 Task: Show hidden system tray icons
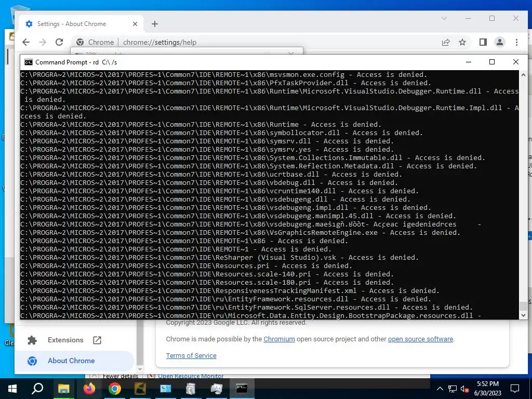[x=440, y=389]
